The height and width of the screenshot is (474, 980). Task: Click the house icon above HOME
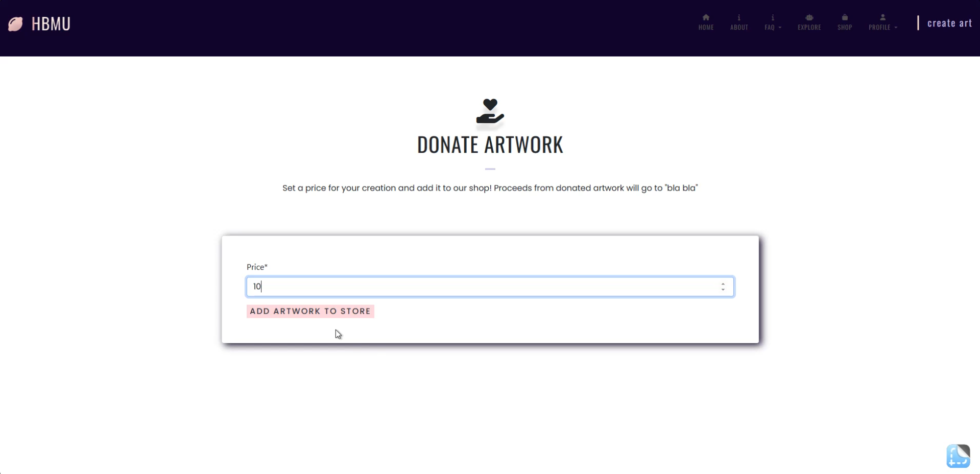click(x=706, y=17)
